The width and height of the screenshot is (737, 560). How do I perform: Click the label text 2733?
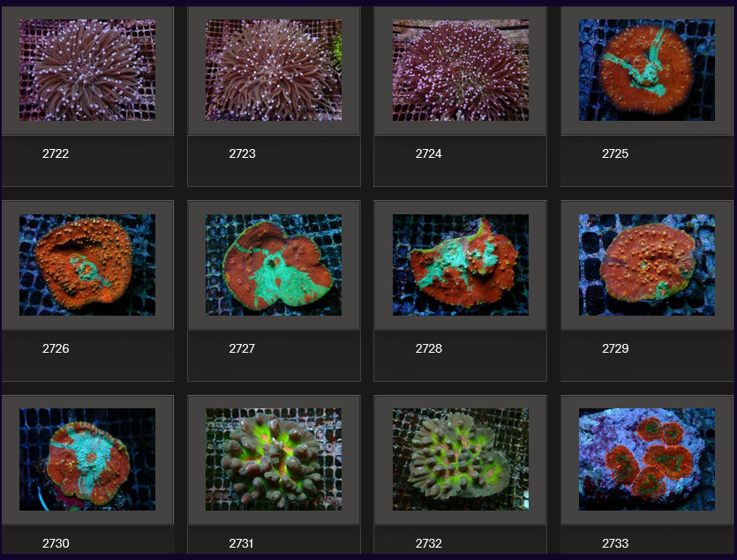[615, 543]
